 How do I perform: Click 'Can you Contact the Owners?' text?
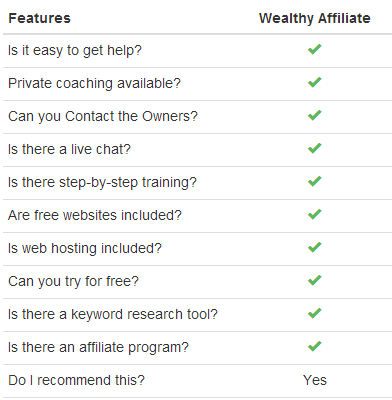[103, 117]
